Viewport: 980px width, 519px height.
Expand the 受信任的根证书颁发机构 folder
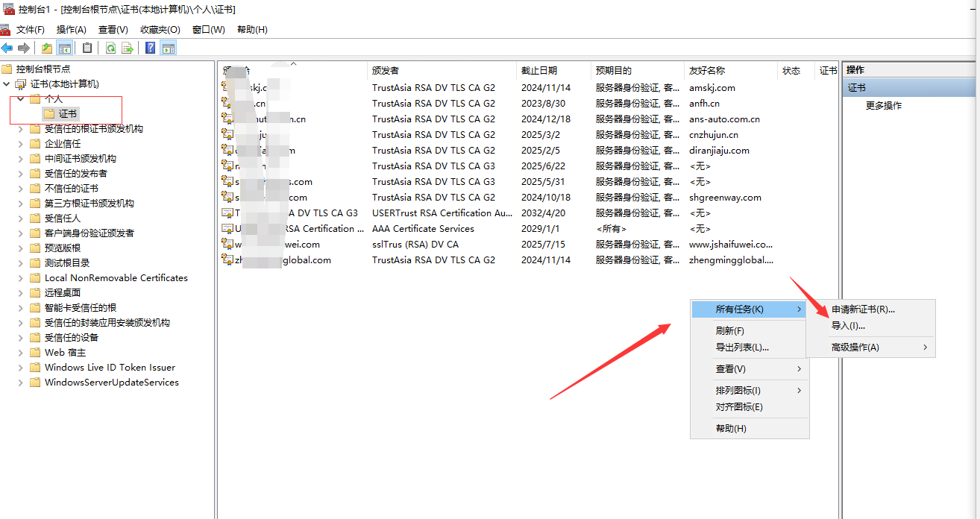21,129
